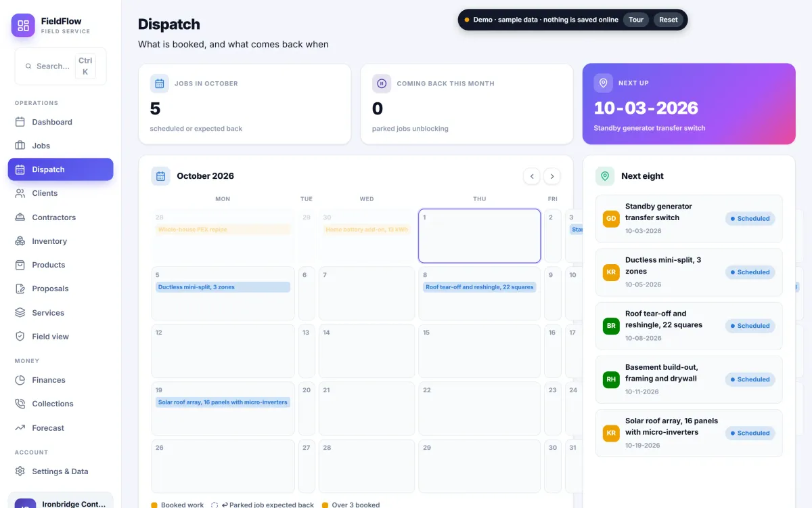The image size is (812, 508).
Task: Click the Settings & Data gear icon
Action: [20, 471]
